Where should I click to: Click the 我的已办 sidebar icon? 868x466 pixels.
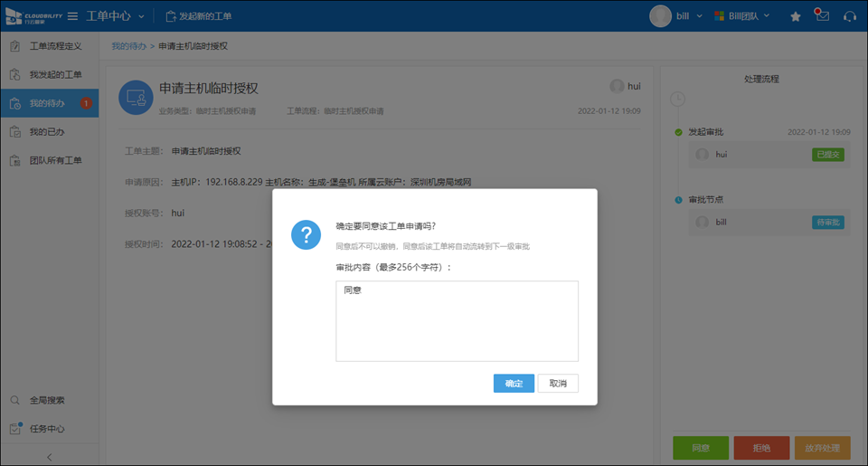click(x=15, y=132)
